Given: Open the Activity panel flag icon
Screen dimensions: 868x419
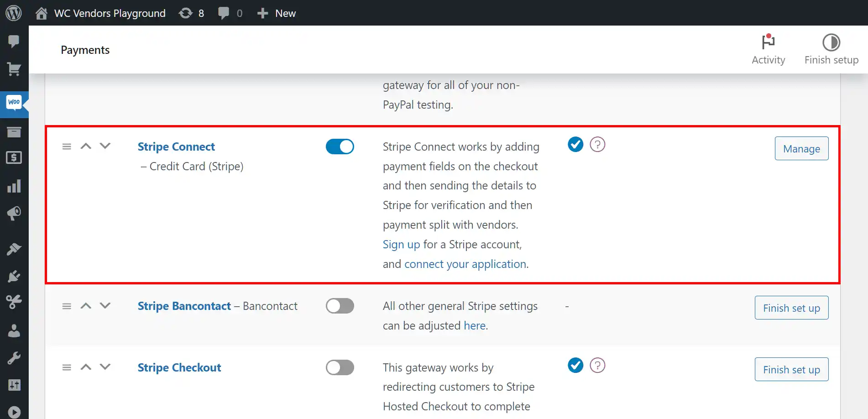Looking at the screenshot, I should [769, 50].
